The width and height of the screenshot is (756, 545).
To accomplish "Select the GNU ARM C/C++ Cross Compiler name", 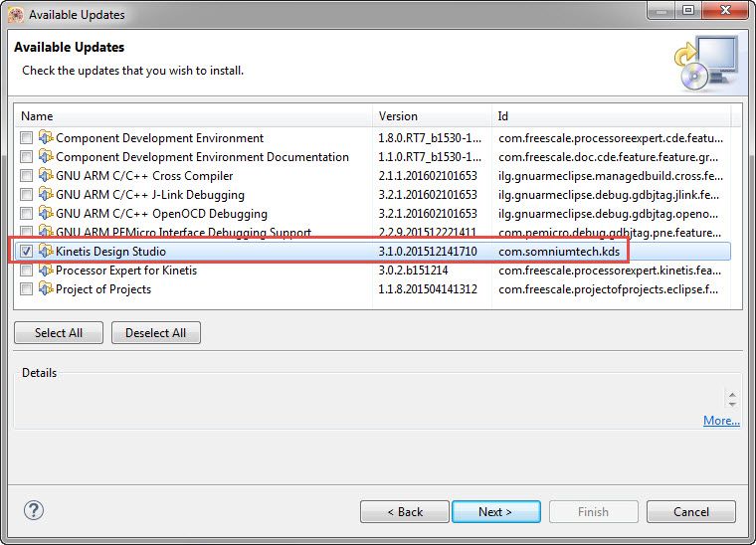I will point(144,176).
